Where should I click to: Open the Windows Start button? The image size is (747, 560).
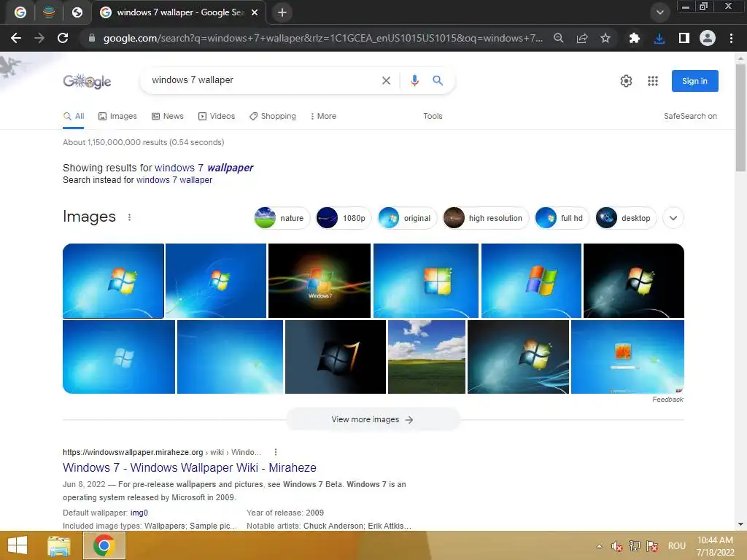click(18, 545)
